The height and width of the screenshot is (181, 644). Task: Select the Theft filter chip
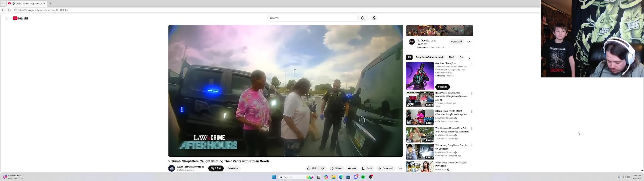coord(452,57)
